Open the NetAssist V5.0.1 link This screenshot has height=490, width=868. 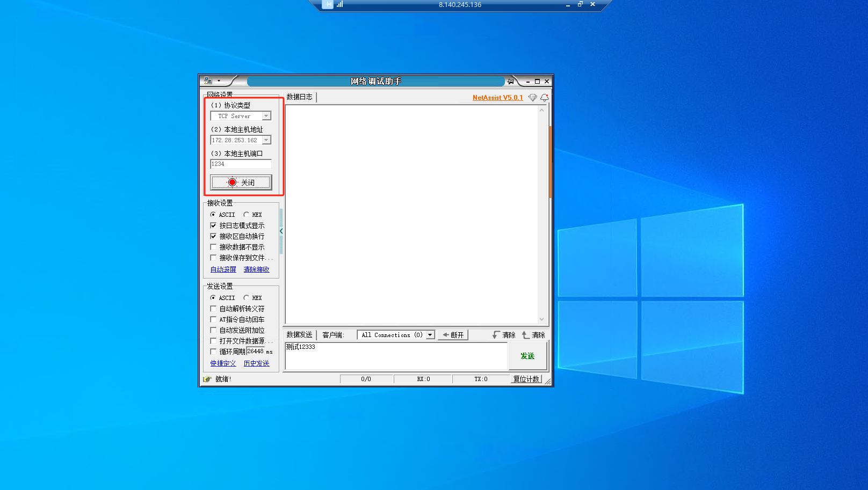(x=497, y=98)
